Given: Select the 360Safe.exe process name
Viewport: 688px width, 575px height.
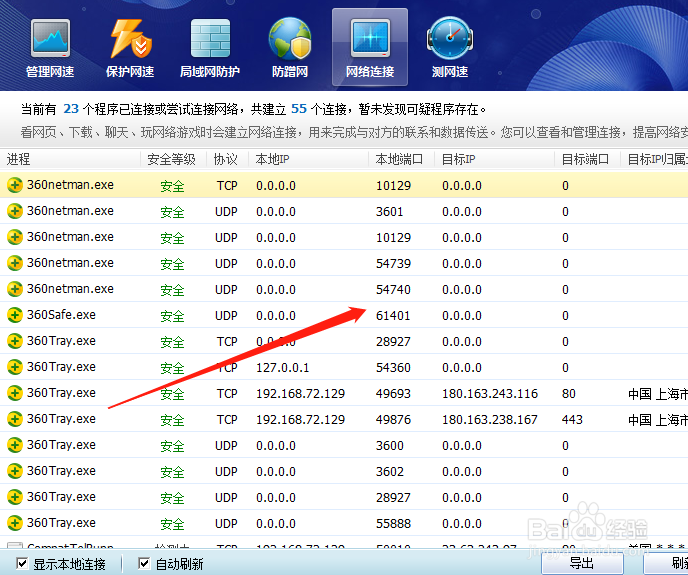Looking at the screenshot, I should [61, 315].
